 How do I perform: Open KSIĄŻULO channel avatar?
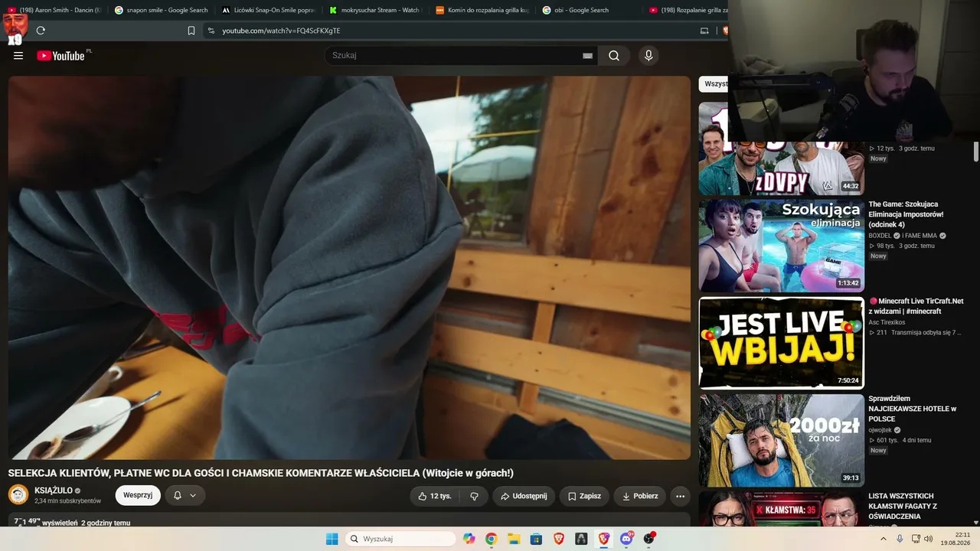[18, 494]
